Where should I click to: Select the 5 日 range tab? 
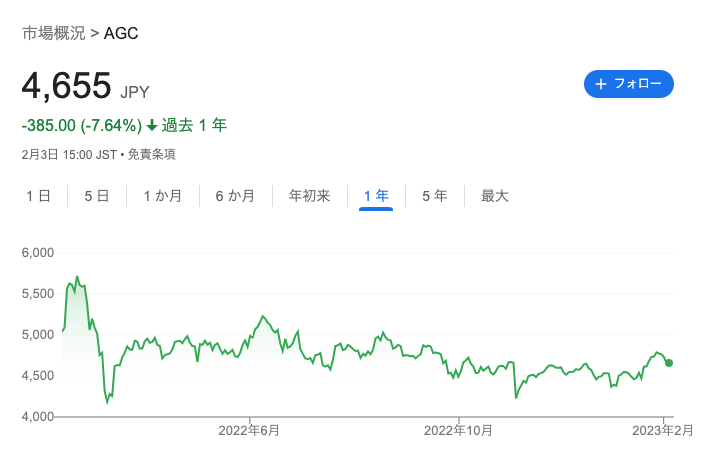[x=97, y=196]
